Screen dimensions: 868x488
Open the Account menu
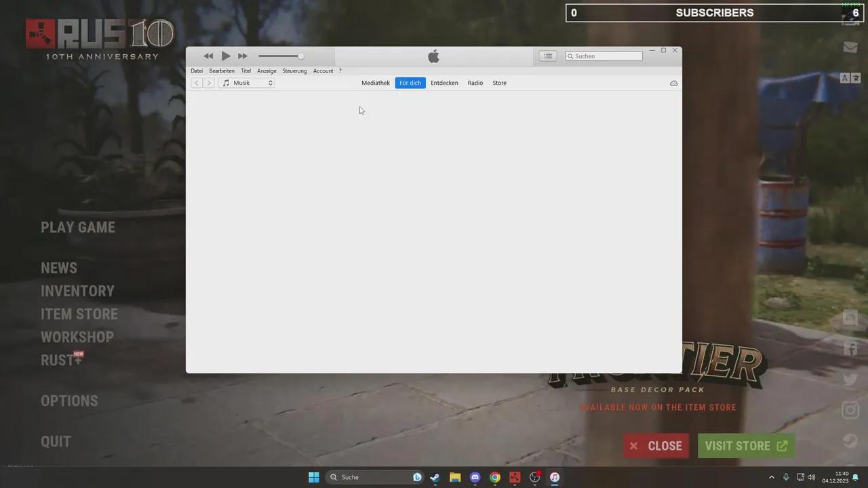tap(323, 70)
